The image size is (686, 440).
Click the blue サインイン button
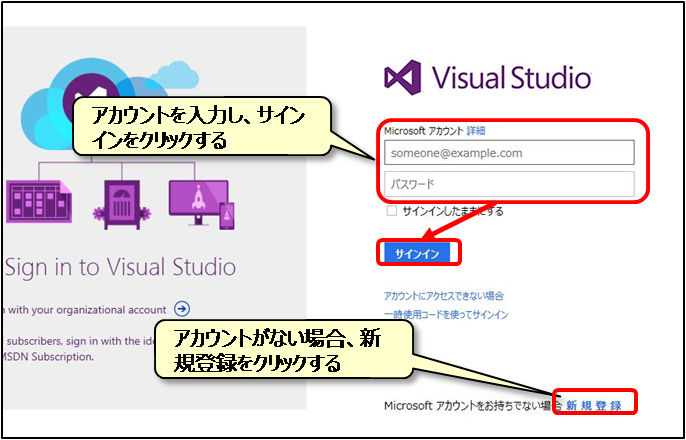coord(417,254)
